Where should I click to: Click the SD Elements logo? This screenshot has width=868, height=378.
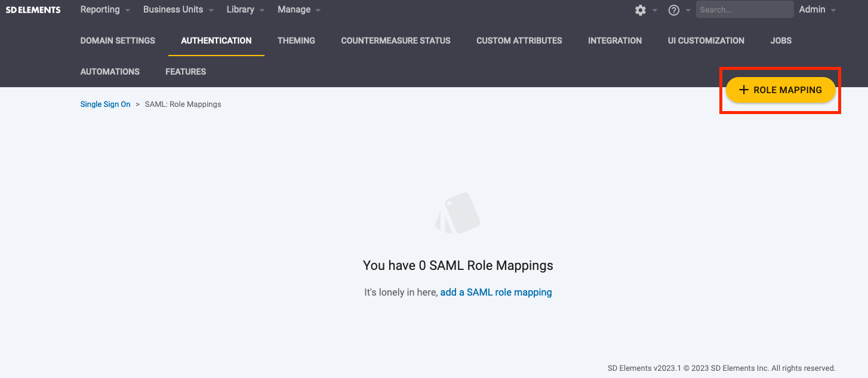click(x=33, y=10)
